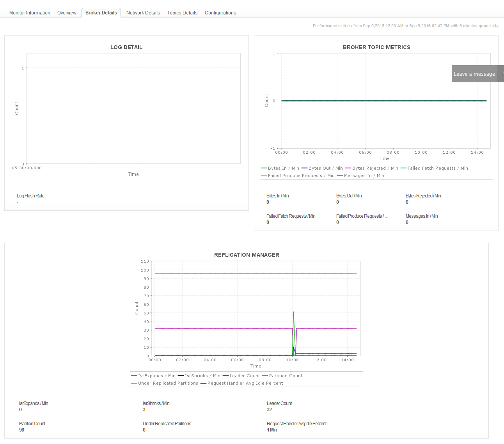Open the Network Details tab
Viewport: 504px width, 444px height.
(143, 13)
